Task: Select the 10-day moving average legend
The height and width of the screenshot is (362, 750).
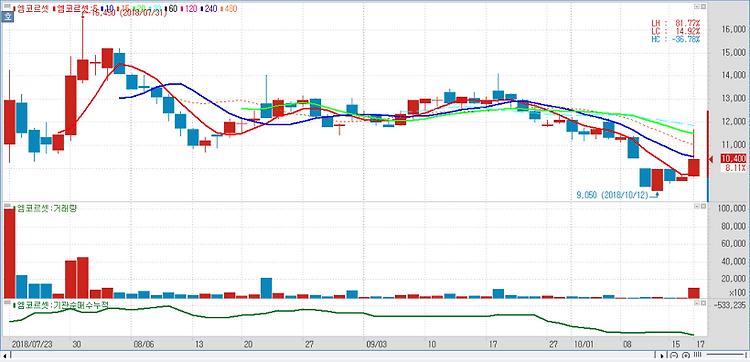Action: click(x=108, y=9)
